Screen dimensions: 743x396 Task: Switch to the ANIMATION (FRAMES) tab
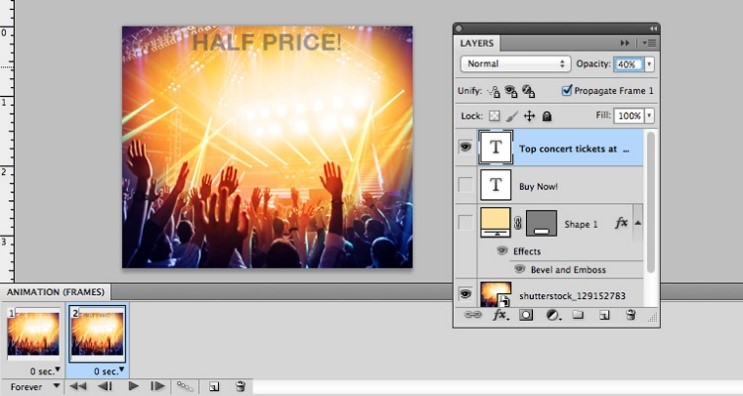(x=55, y=292)
